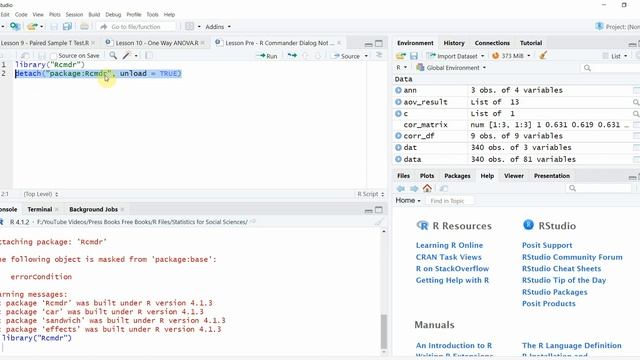Open the Source button dropdown arrow

(366, 56)
